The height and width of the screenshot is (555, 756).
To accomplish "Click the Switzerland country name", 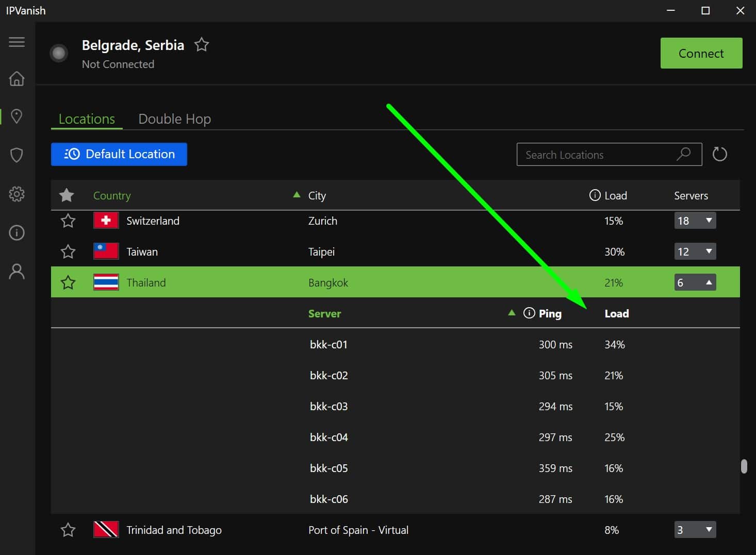I will [153, 221].
